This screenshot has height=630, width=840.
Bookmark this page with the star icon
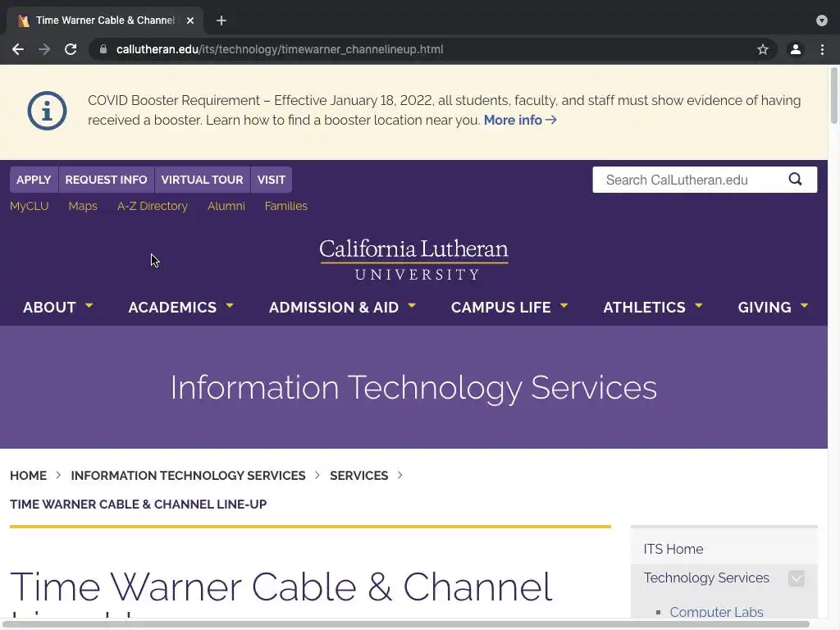pyautogui.click(x=763, y=49)
